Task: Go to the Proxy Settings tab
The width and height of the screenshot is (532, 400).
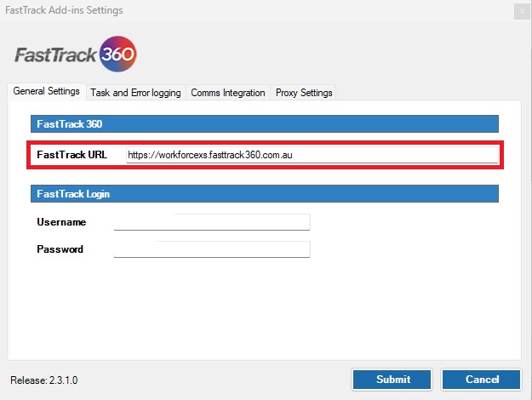Action: [x=304, y=93]
